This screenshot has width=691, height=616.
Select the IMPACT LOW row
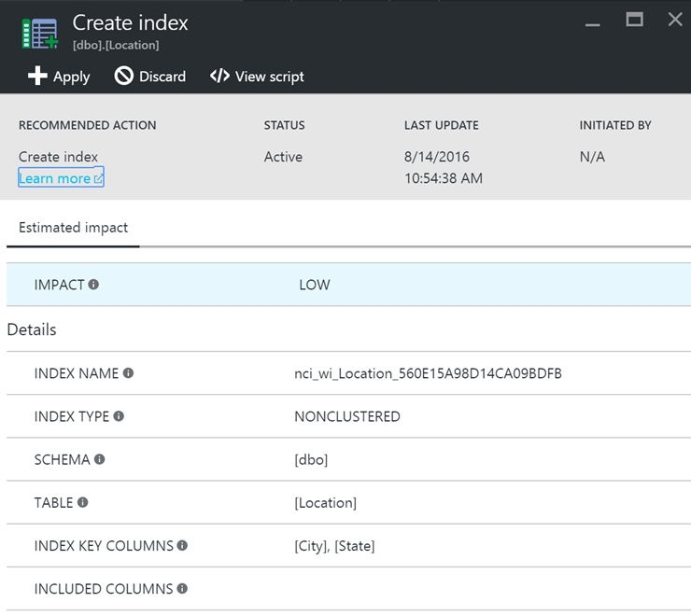tap(348, 285)
